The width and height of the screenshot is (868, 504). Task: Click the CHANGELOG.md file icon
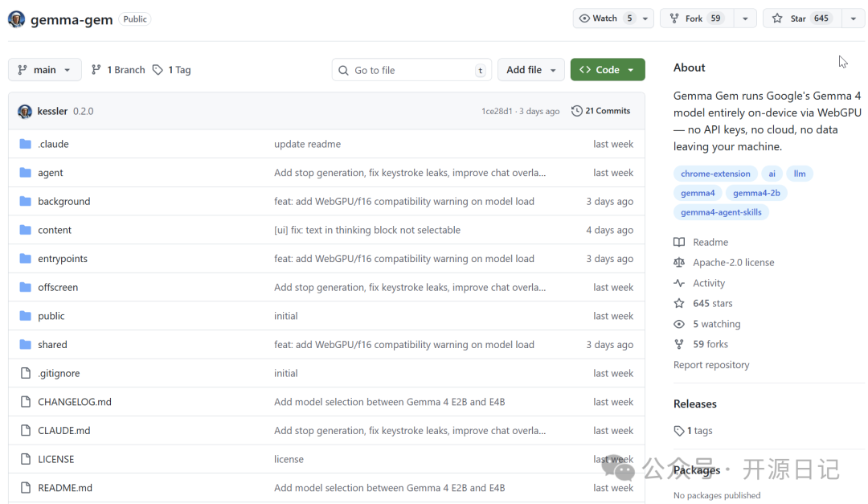(x=26, y=402)
